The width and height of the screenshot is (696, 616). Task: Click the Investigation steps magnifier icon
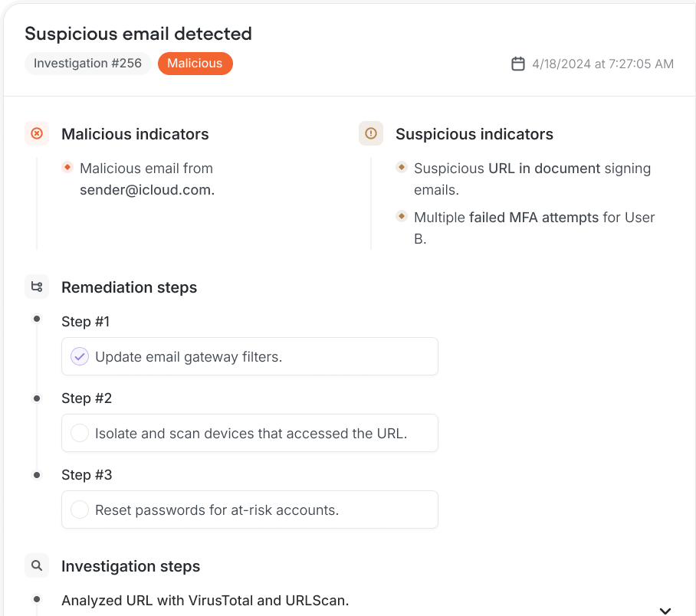[37, 565]
